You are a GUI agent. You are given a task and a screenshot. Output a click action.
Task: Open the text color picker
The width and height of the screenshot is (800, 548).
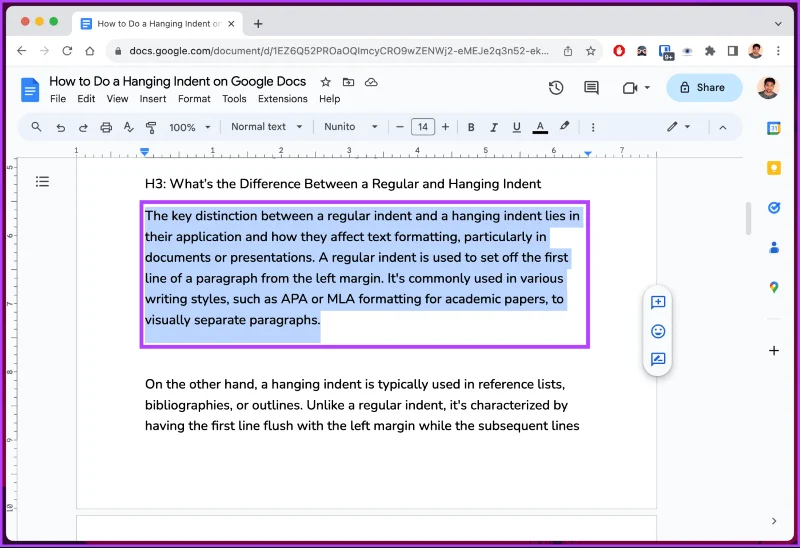(x=540, y=127)
